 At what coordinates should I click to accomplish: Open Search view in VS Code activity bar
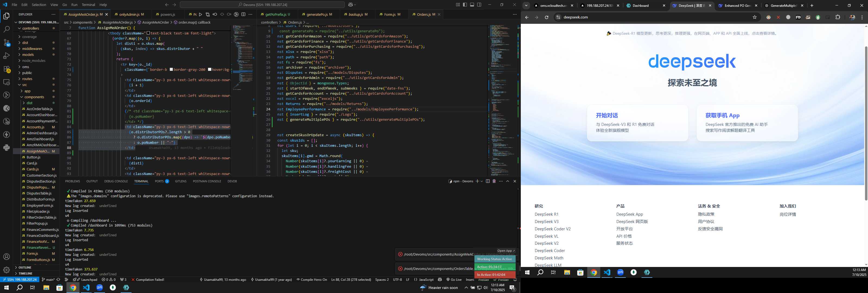(x=7, y=29)
